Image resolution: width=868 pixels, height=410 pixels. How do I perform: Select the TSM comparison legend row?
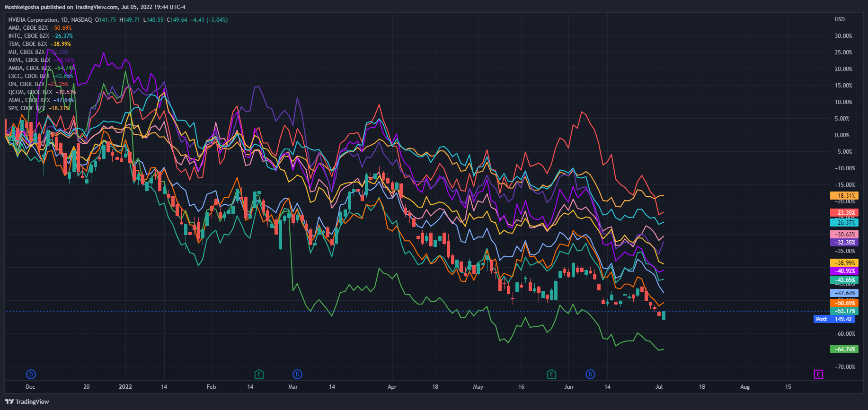tap(40, 44)
